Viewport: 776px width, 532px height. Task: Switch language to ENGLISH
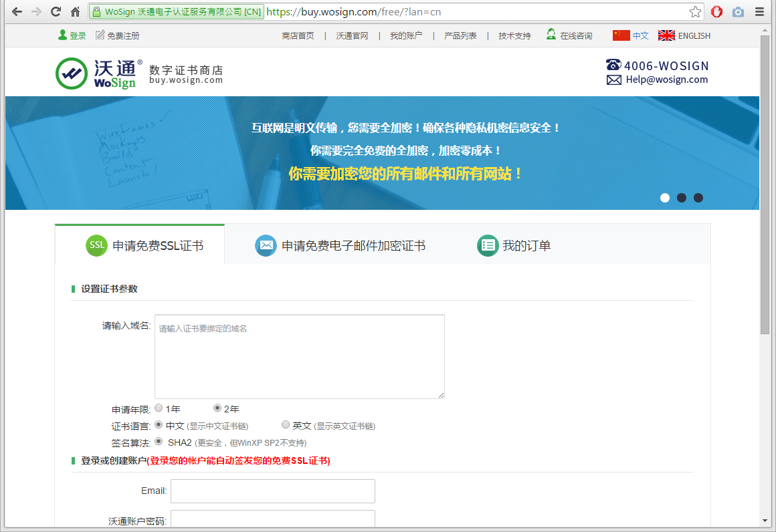pyautogui.click(x=694, y=36)
